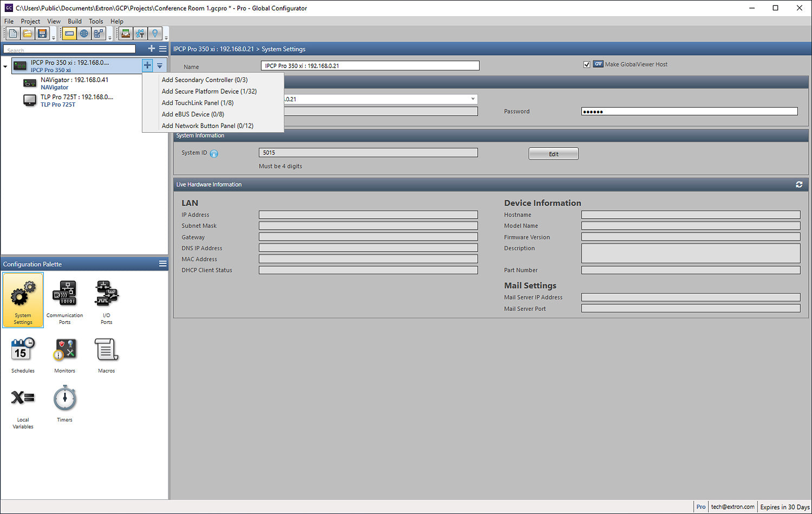The width and height of the screenshot is (812, 514).
Task: Choose Add Secure Platform Device (1/32)
Action: (213, 92)
